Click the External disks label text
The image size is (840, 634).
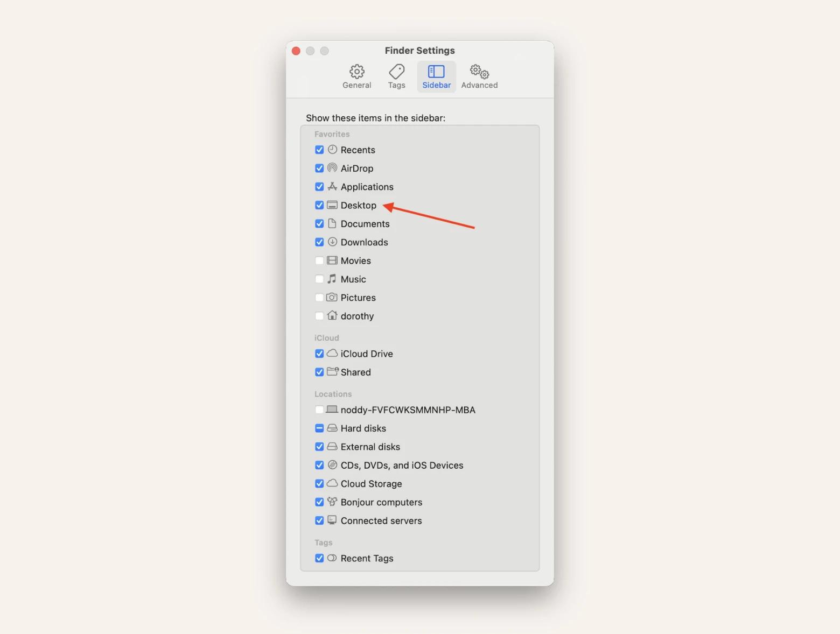370,447
